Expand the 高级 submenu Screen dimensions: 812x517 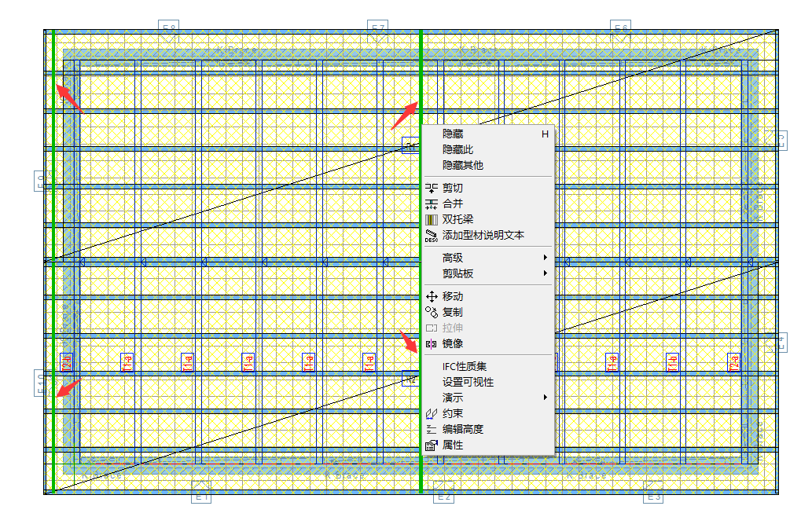pyautogui.click(x=489, y=258)
